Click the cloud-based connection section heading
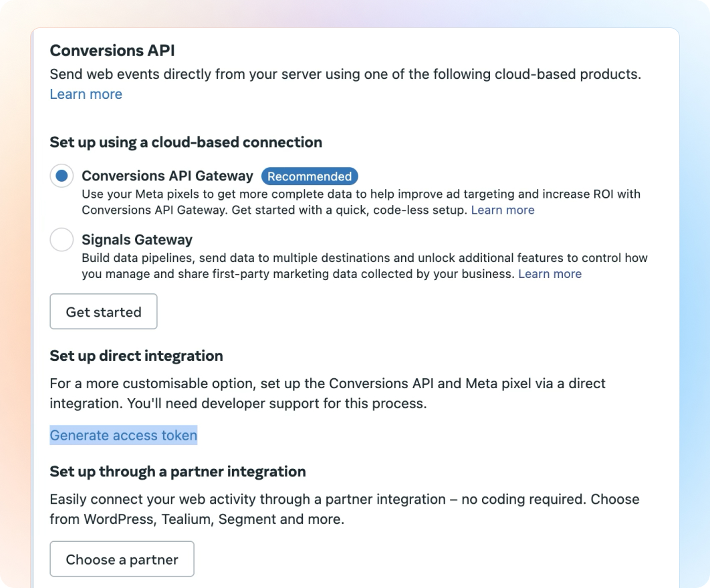Screen dimensions: 710x588 186,142
